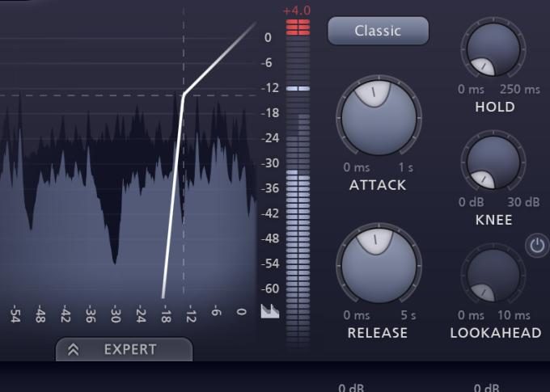Click the double chevron on EXPERT button
This screenshot has height=392, width=550.
coord(74,349)
